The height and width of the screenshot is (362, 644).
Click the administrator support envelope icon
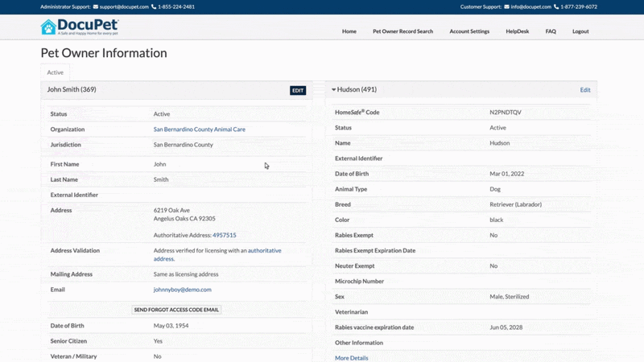pos(96,6)
